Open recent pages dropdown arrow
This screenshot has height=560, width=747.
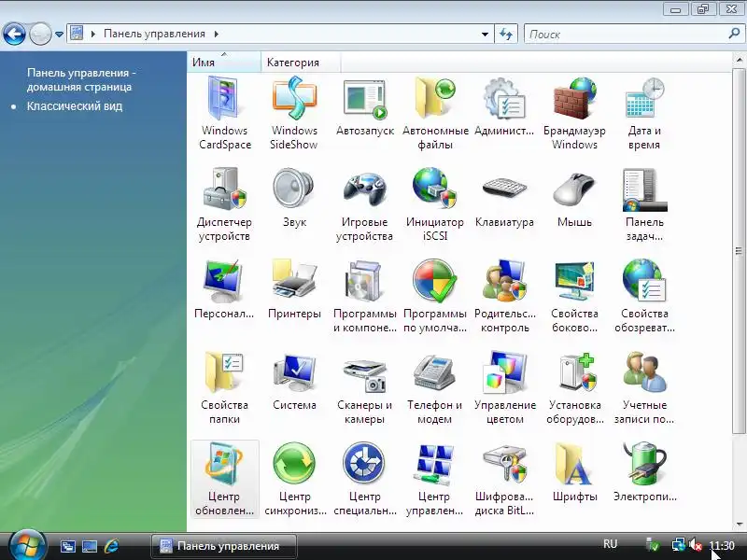pyautogui.click(x=59, y=34)
